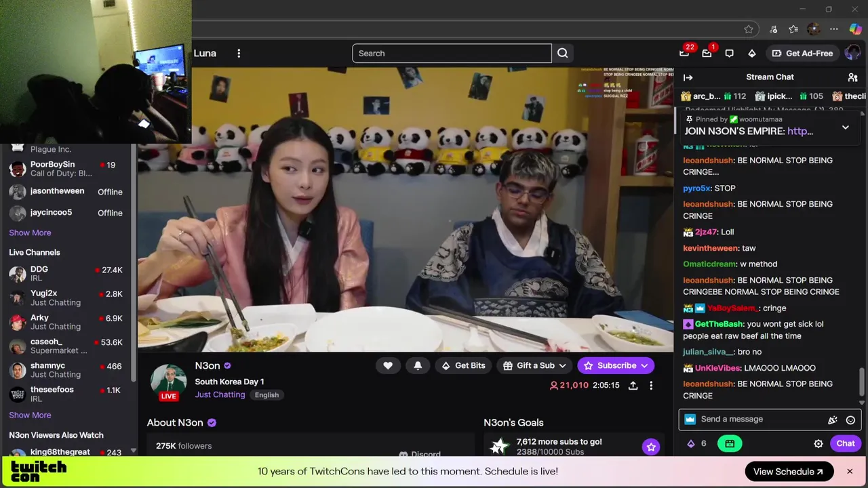The width and height of the screenshot is (868, 488).
Task: Open arc_b's top gifter leaderboard entry
Action: click(712, 96)
